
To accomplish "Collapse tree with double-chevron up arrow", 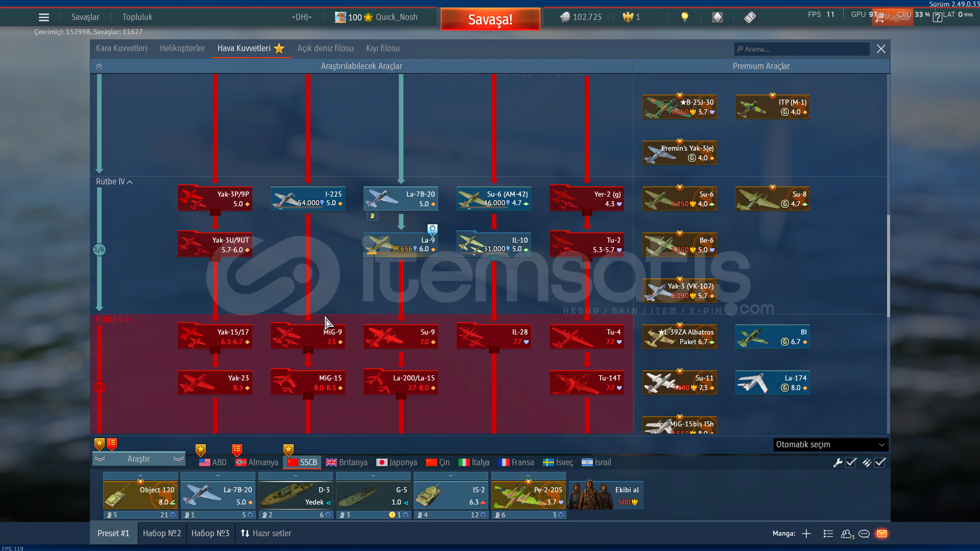I will pyautogui.click(x=99, y=66).
